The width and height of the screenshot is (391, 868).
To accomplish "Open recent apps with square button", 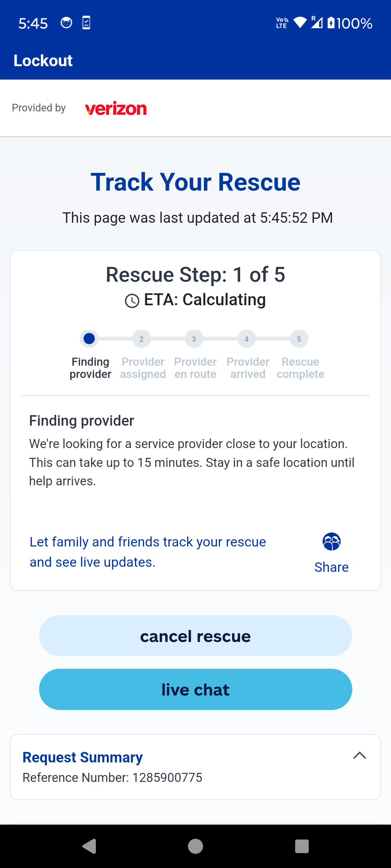I will pos(302,846).
